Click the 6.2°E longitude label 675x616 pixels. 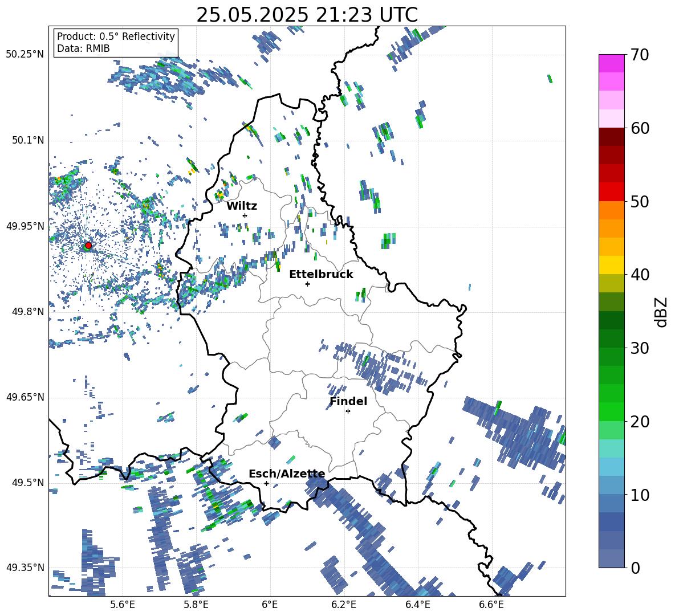point(344,605)
